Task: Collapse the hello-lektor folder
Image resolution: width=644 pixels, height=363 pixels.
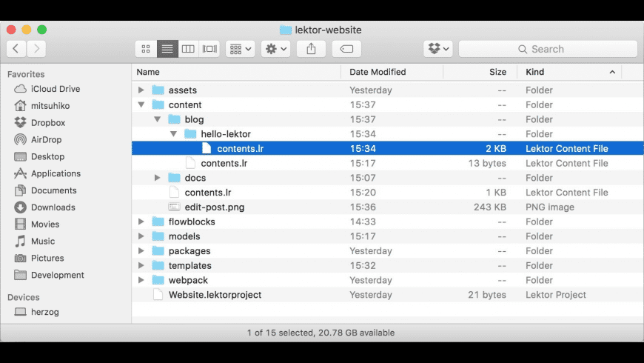Action: (x=173, y=134)
